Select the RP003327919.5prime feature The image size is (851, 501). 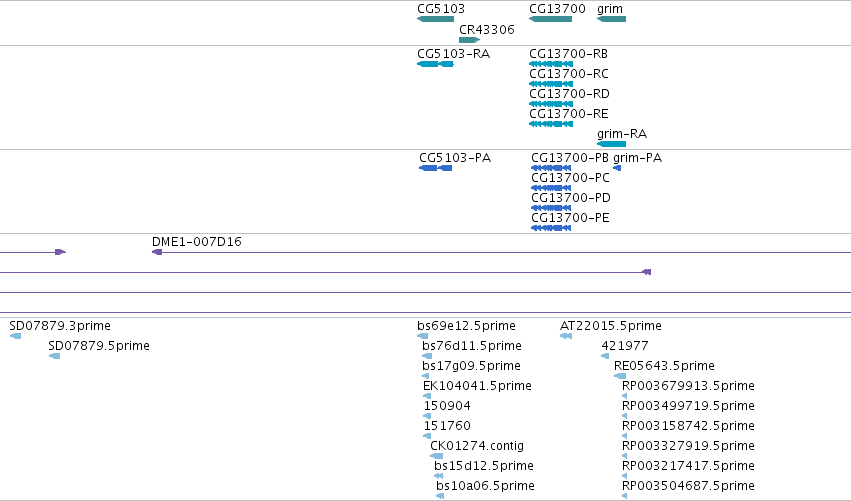click(x=625, y=456)
